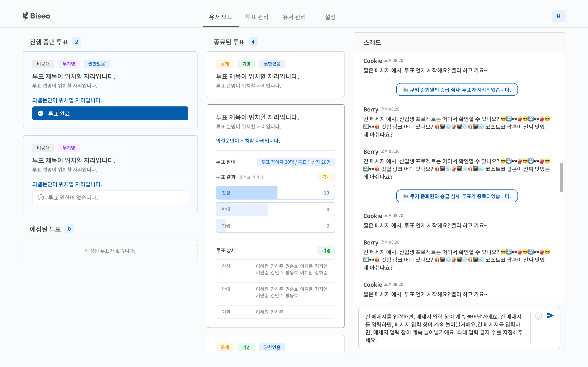The width and height of the screenshot is (588, 367).
Task: Switch to the 투표 관리 tab
Action: (257, 17)
